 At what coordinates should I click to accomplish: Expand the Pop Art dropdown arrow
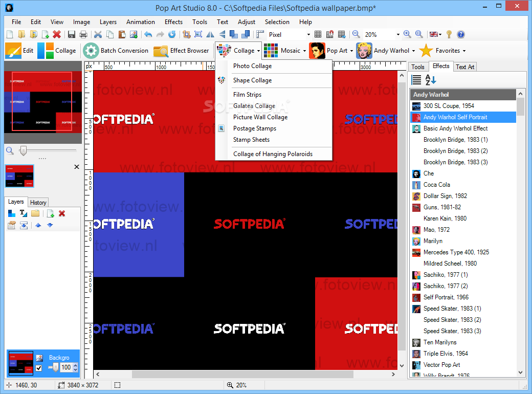click(351, 51)
